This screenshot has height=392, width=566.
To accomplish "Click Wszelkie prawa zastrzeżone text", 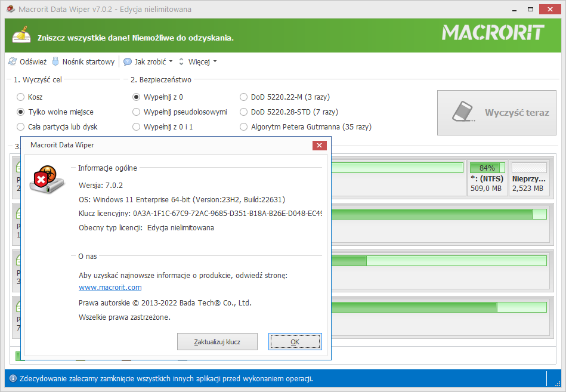I will 125,317.
